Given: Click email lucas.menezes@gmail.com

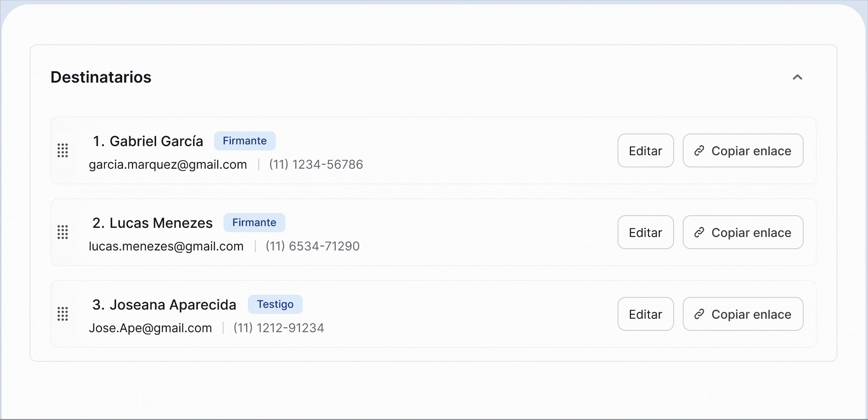Looking at the screenshot, I should click(x=166, y=247).
